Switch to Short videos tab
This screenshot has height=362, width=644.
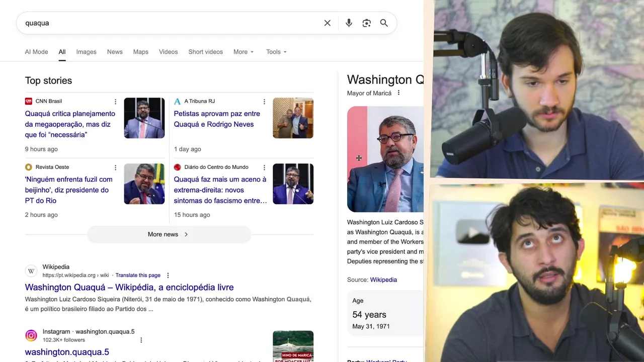point(205,52)
